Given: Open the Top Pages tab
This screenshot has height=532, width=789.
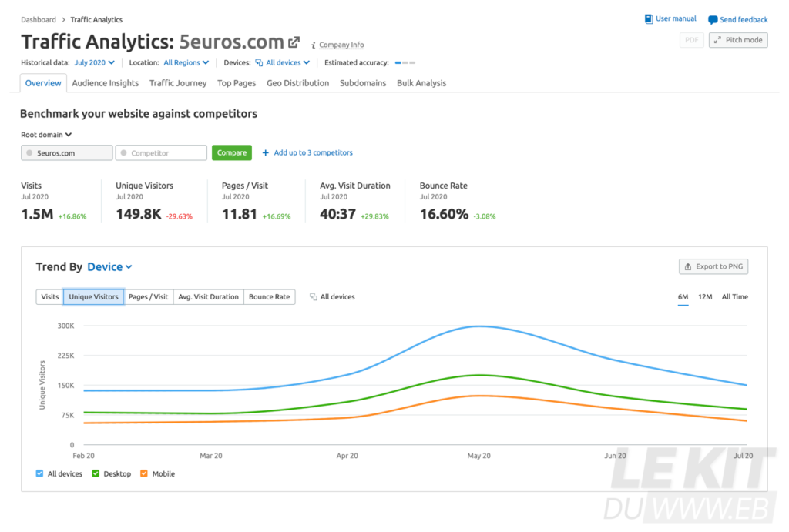Looking at the screenshot, I should click(237, 83).
